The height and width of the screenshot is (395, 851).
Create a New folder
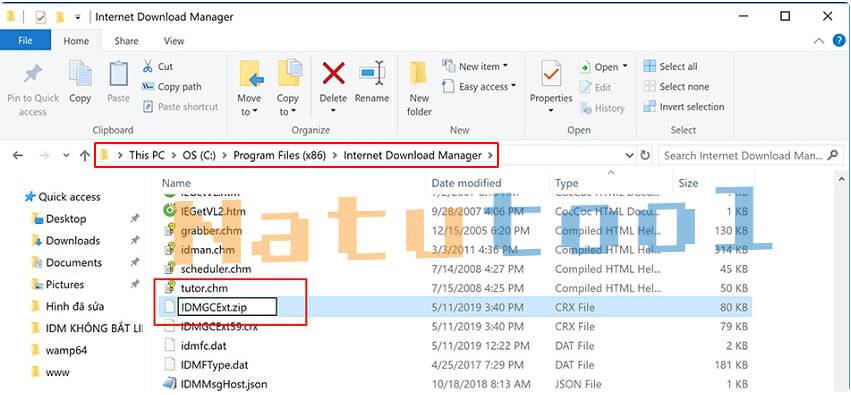coord(420,88)
